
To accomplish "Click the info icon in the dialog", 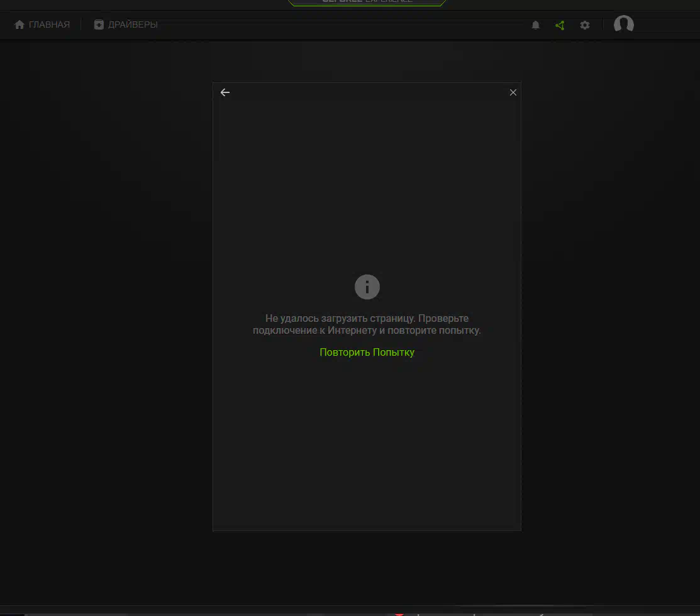I will tap(367, 287).
